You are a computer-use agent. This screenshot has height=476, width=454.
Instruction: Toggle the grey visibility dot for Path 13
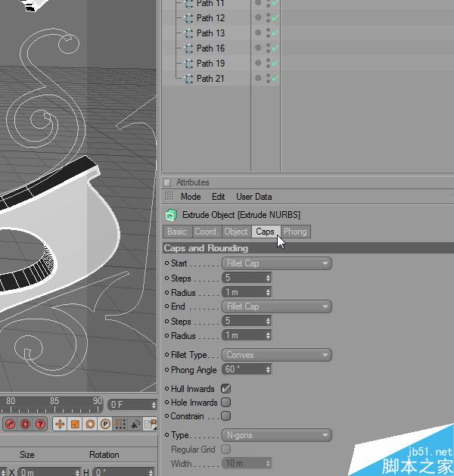(258, 33)
